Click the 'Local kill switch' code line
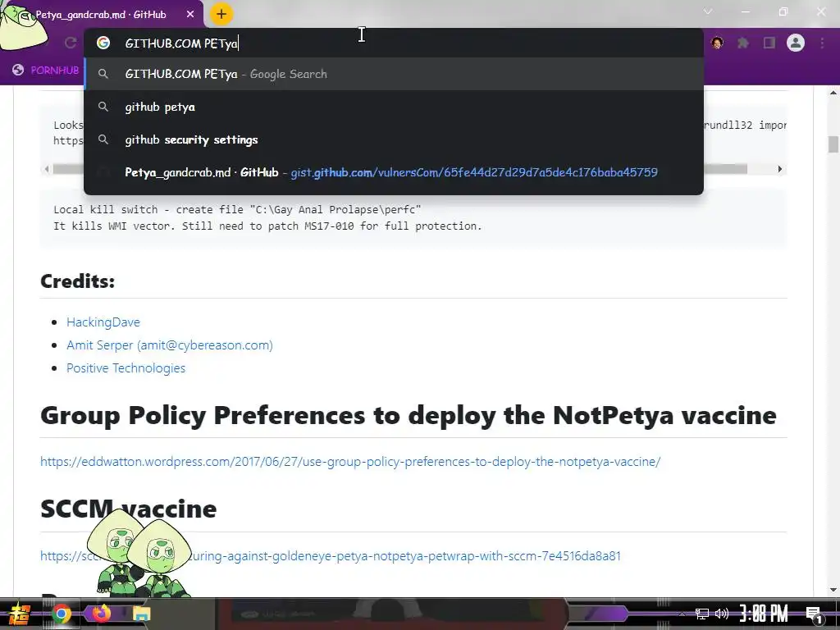This screenshot has height=630, width=840. pyautogui.click(x=237, y=209)
